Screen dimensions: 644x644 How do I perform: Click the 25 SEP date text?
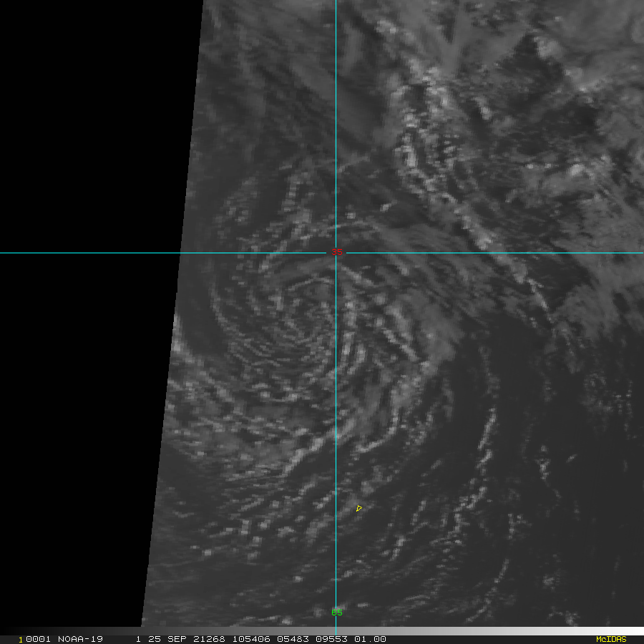pyautogui.click(x=166, y=639)
